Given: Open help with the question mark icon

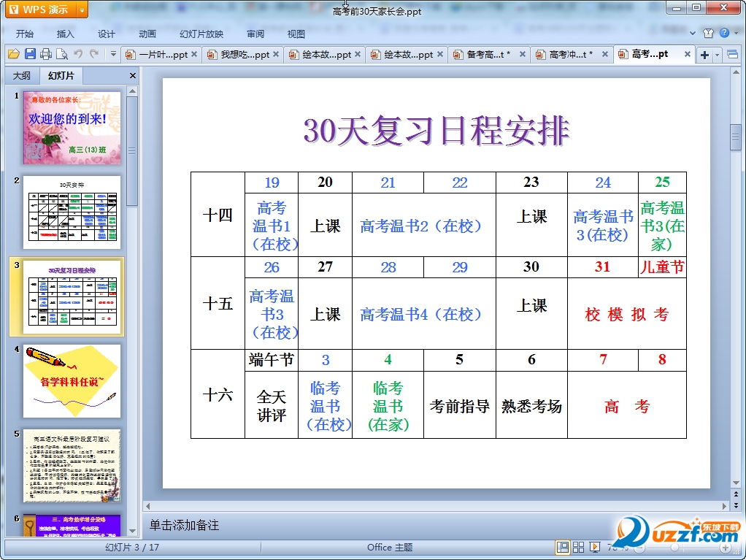Looking at the screenshot, I should pos(724,33).
